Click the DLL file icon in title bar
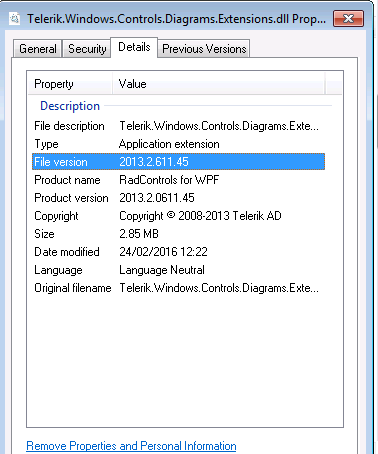378x454 pixels. pos(14,19)
